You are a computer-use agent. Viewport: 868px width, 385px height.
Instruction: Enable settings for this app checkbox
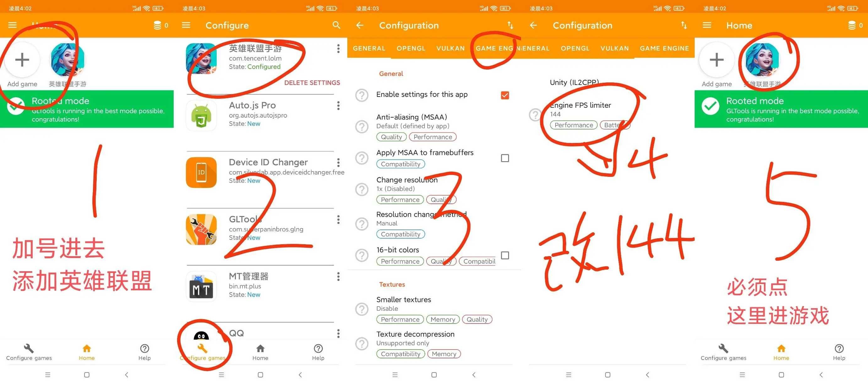[505, 95]
